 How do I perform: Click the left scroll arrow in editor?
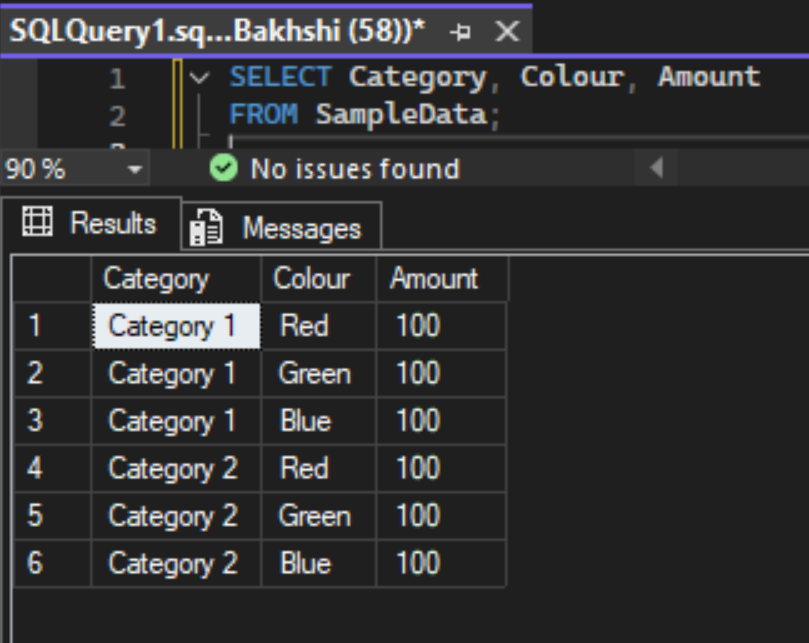pos(656,168)
